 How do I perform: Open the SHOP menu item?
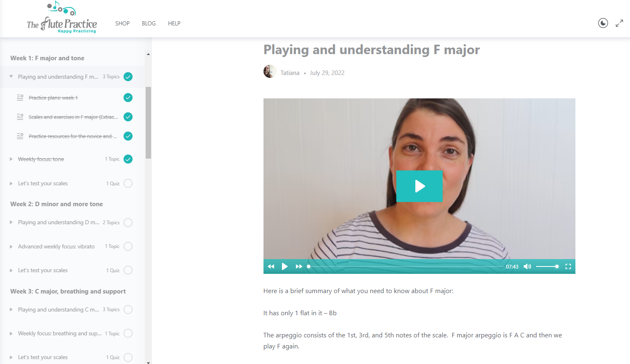point(122,23)
